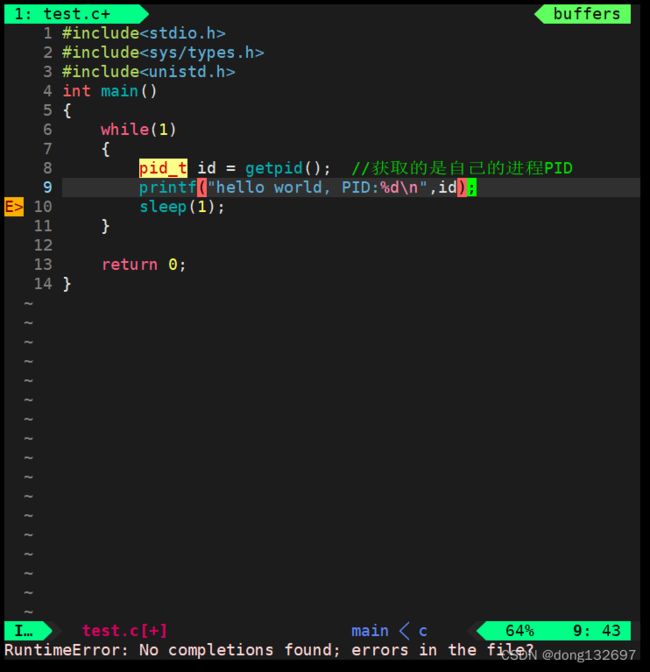Click the closing brace on line 11
The width and height of the screenshot is (650, 672).
coord(105,226)
